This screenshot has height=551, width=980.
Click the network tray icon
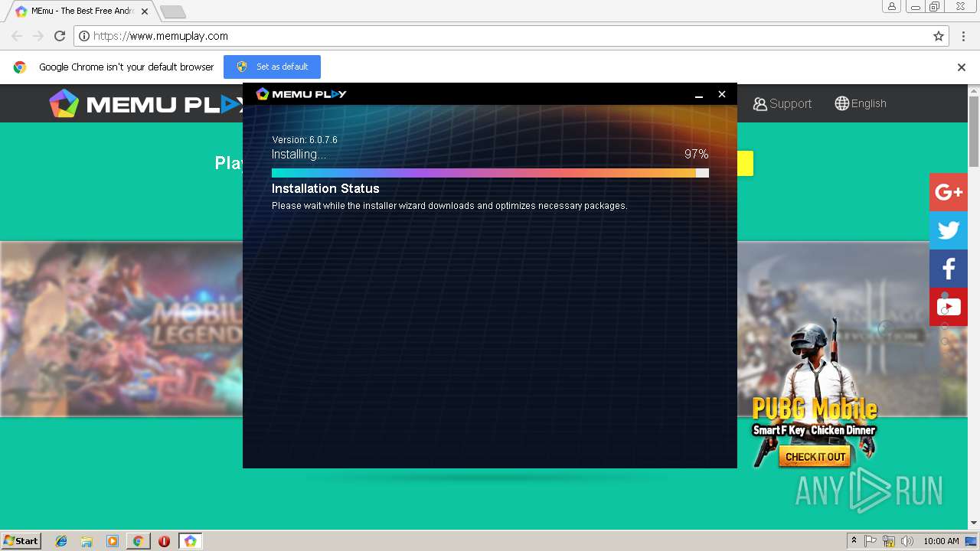(x=889, y=541)
